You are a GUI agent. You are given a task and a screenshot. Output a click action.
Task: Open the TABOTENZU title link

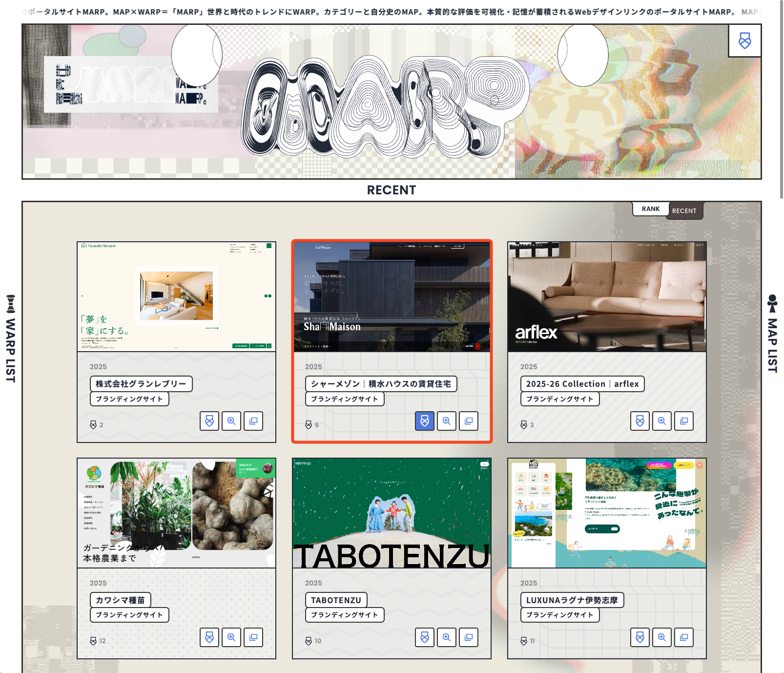(336, 600)
